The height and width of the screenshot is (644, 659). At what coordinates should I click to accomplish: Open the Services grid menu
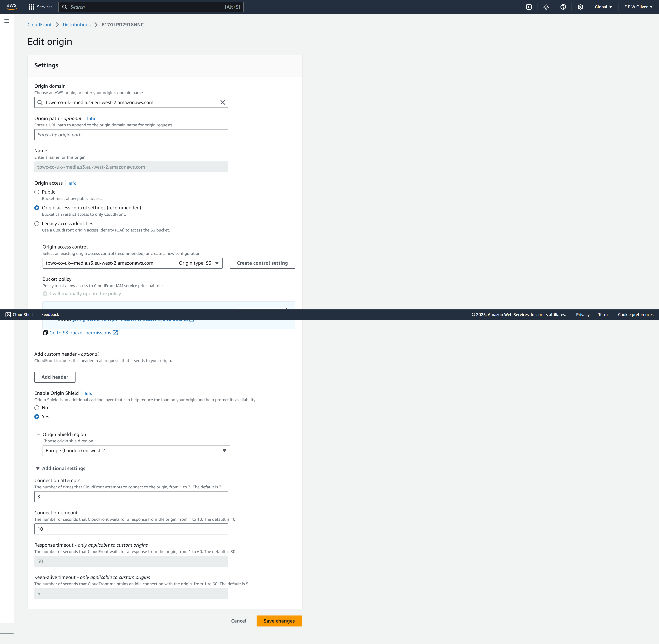coord(31,7)
